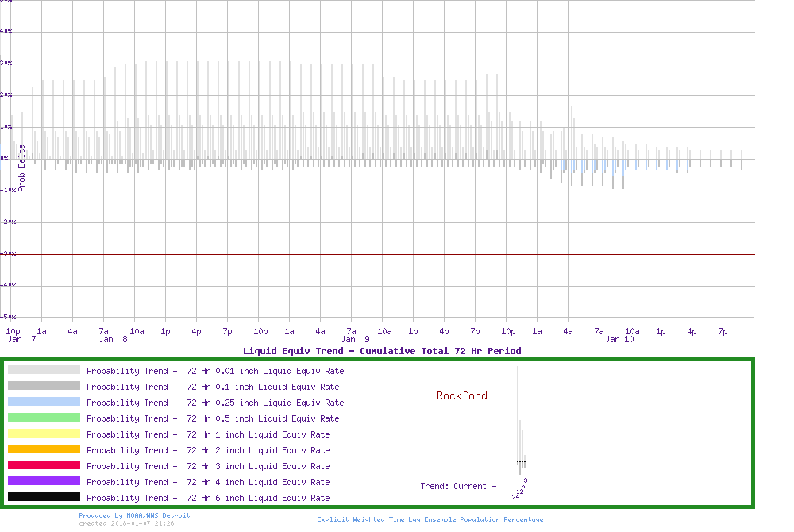Click the green 0.5 inch legend swatch
Screen dimensions: 794x532
point(44,418)
